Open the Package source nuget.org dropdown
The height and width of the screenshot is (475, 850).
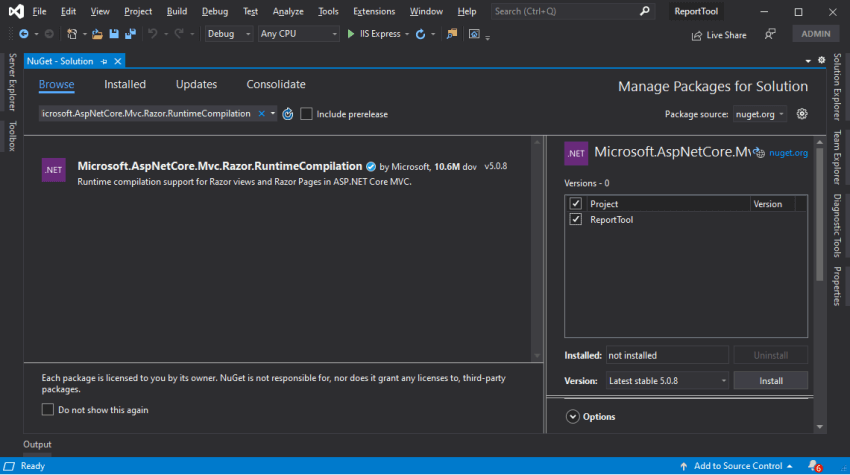(759, 114)
